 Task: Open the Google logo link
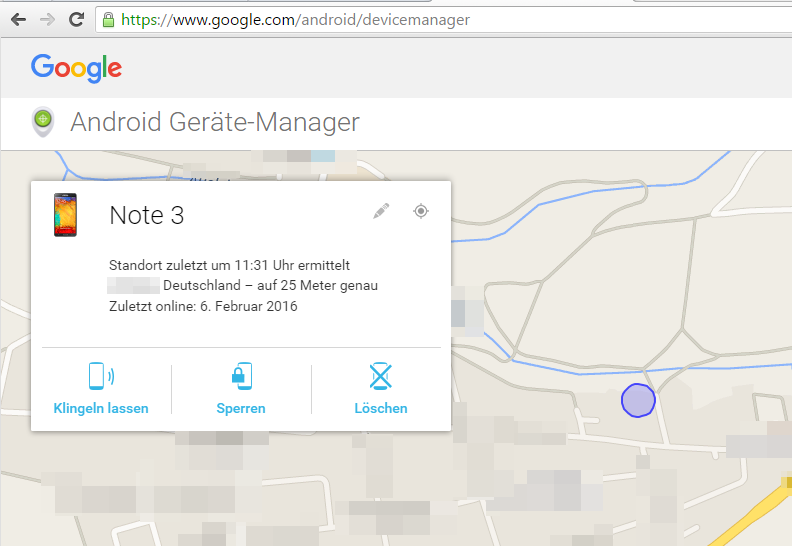click(76, 68)
